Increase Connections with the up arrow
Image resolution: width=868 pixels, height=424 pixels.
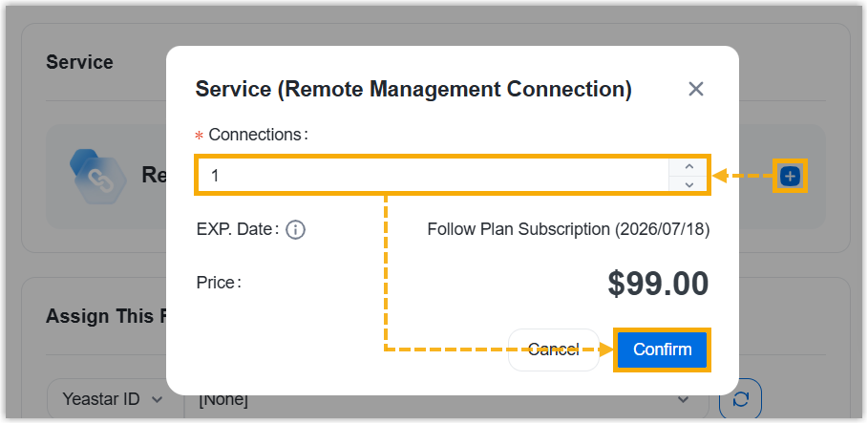689,167
